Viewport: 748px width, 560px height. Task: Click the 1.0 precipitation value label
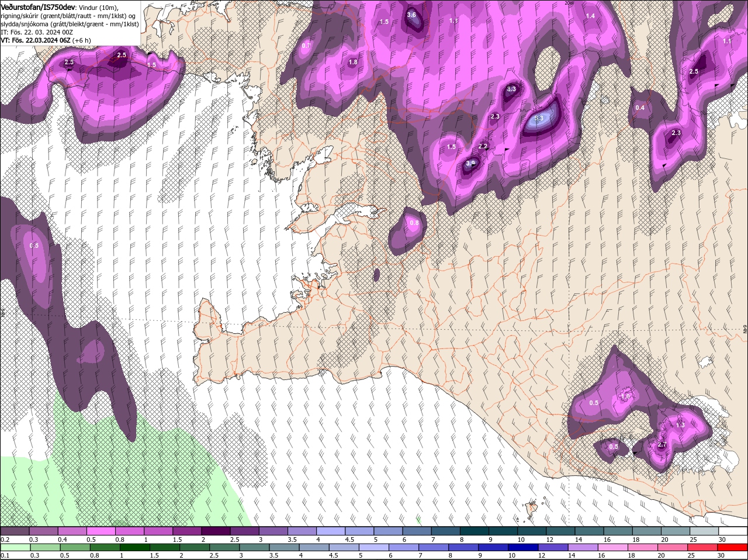pos(625,396)
